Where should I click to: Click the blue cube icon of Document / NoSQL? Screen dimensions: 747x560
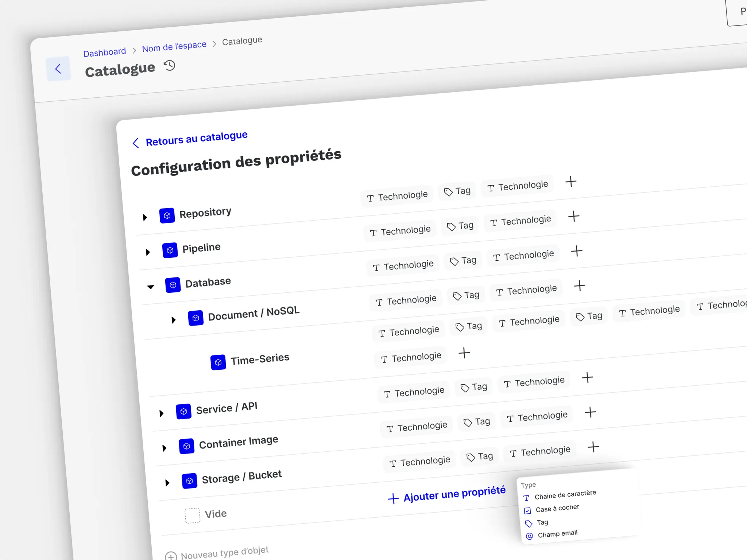point(196,318)
